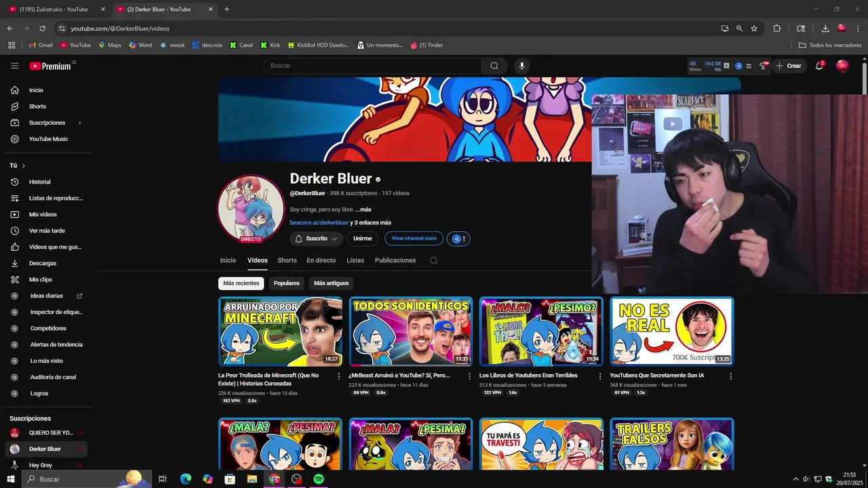The width and height of the screenshot is (868, 488).
Task: Open Ver más tarde in sidebar
Action: (x=47, y=230)
